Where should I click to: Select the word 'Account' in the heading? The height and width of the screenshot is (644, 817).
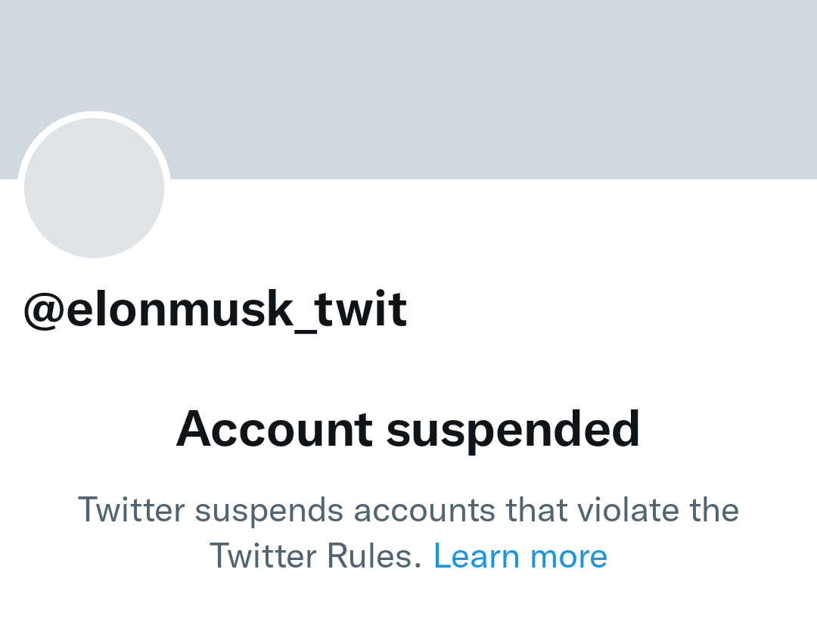tap(274, 429)
